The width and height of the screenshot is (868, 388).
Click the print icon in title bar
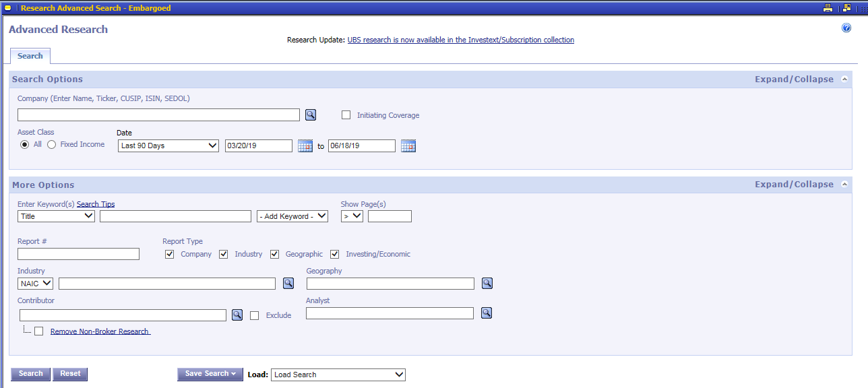[828, 8]
